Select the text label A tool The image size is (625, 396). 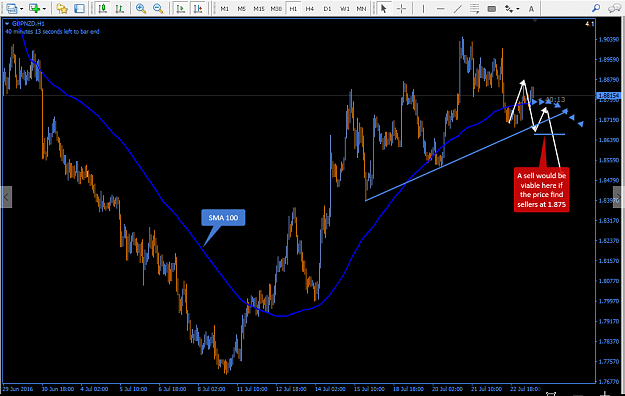(531, 8)
